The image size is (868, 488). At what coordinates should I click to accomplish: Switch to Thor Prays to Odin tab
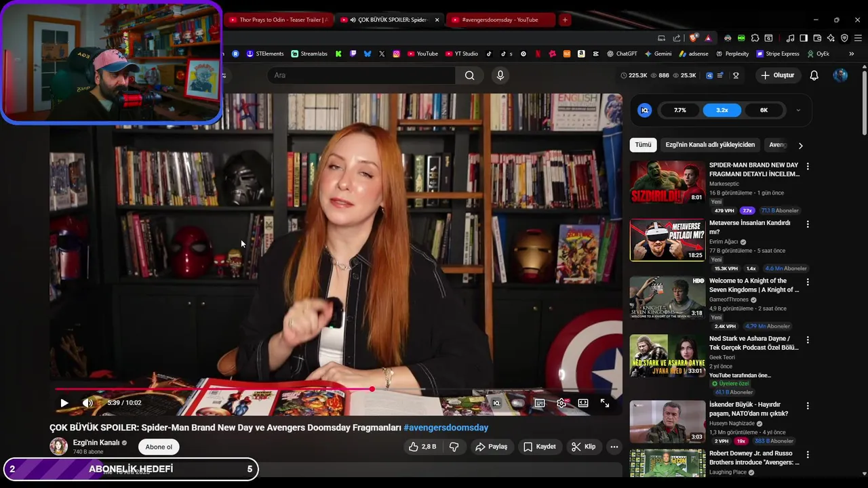(x=279, y=20)
